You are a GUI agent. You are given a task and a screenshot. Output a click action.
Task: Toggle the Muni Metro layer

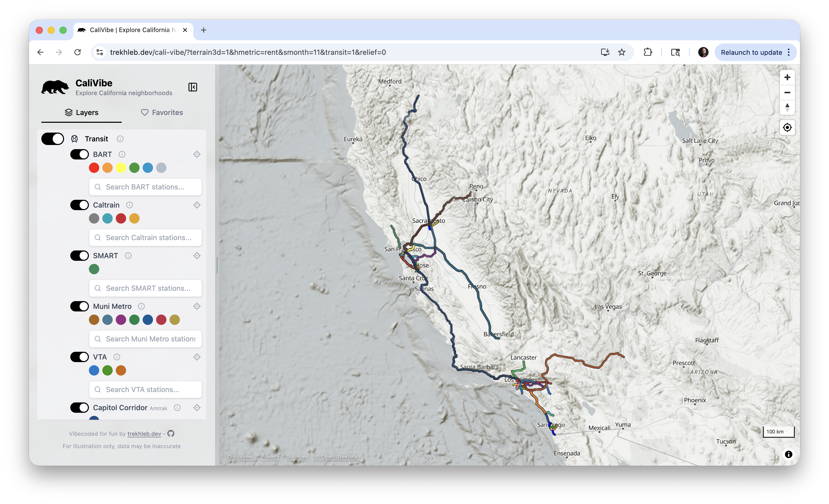[80, 307]
